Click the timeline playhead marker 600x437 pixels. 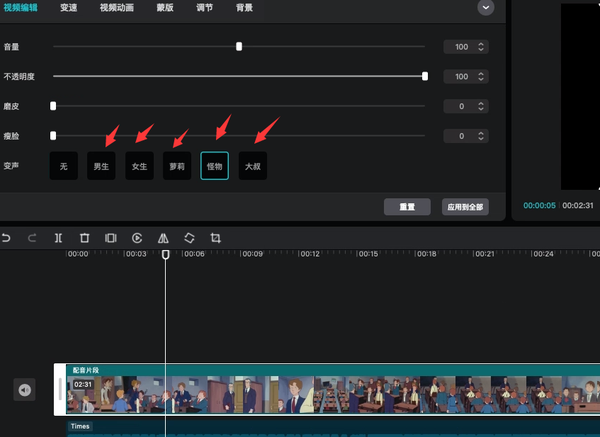(x=165, y=254)
